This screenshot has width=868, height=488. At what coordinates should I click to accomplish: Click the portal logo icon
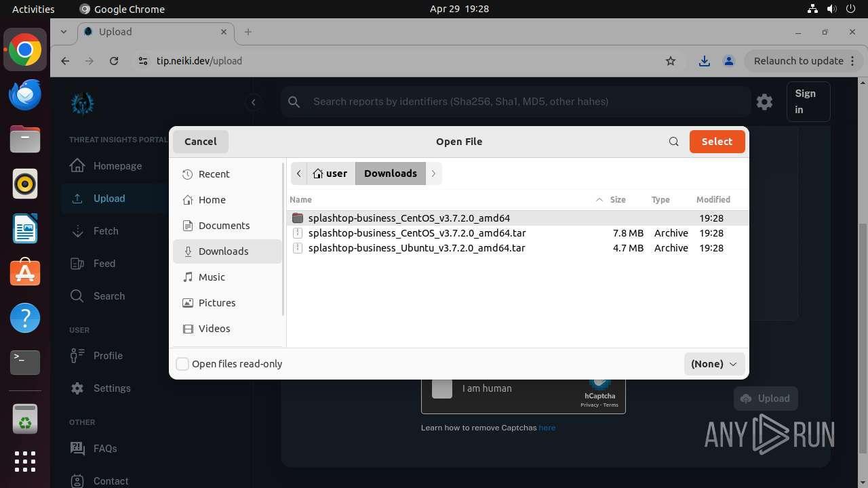point(83,103)
